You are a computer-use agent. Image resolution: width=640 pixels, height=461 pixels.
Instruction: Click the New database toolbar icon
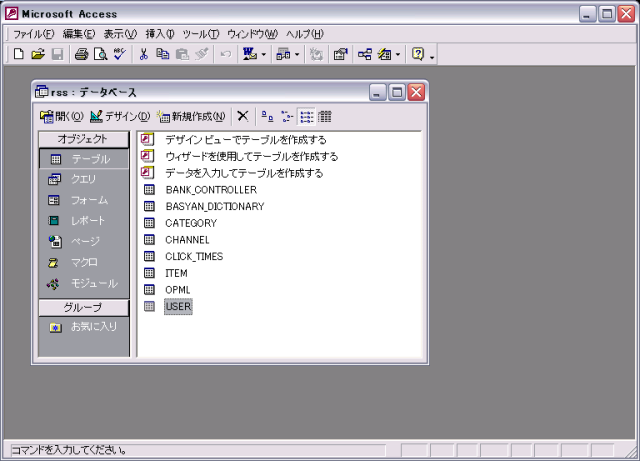pyautogui.click(x=18, y=54)
